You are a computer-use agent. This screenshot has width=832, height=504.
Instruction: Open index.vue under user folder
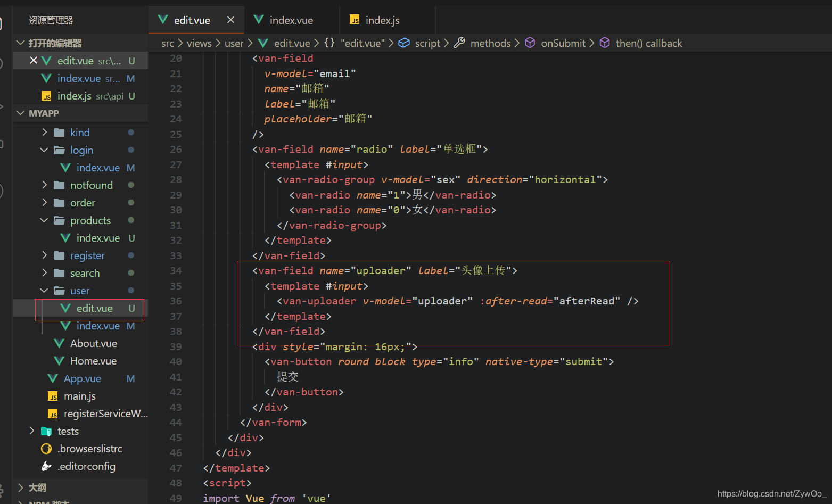(98, 326)
